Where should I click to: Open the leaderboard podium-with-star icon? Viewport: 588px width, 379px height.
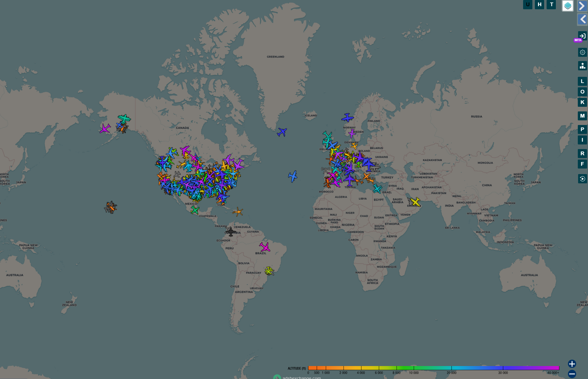point(582,66)
